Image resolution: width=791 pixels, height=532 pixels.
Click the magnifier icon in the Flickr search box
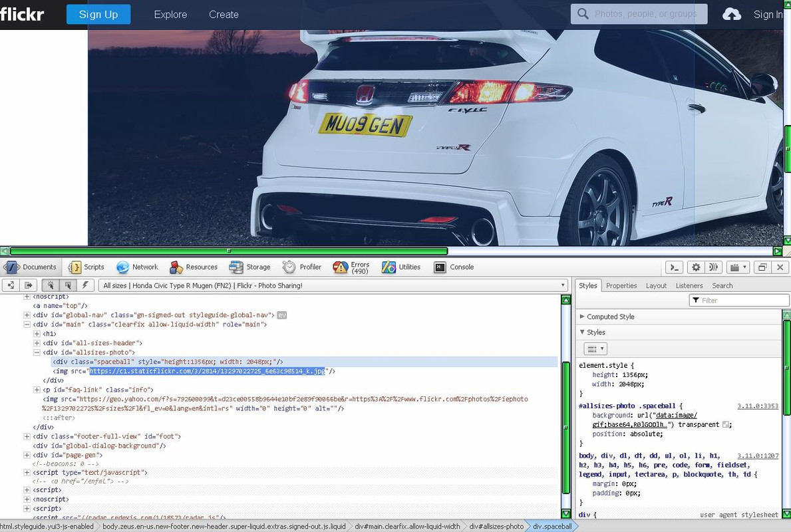pyautogui.click(x=583, y=13)
